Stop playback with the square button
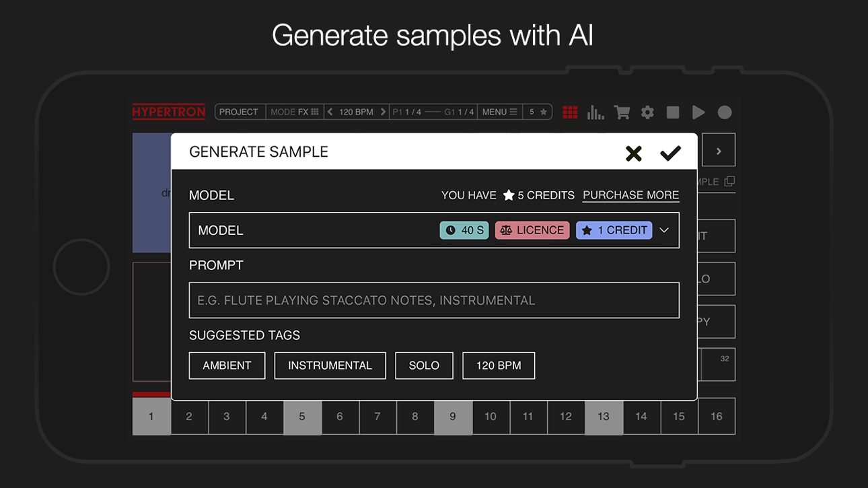Viewport: 868px width, 488px height. (x=673, y=112)
